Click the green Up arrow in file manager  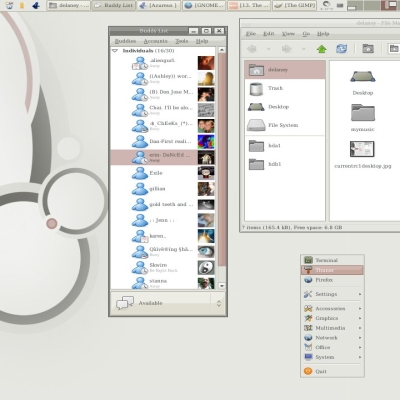(321, 49)
